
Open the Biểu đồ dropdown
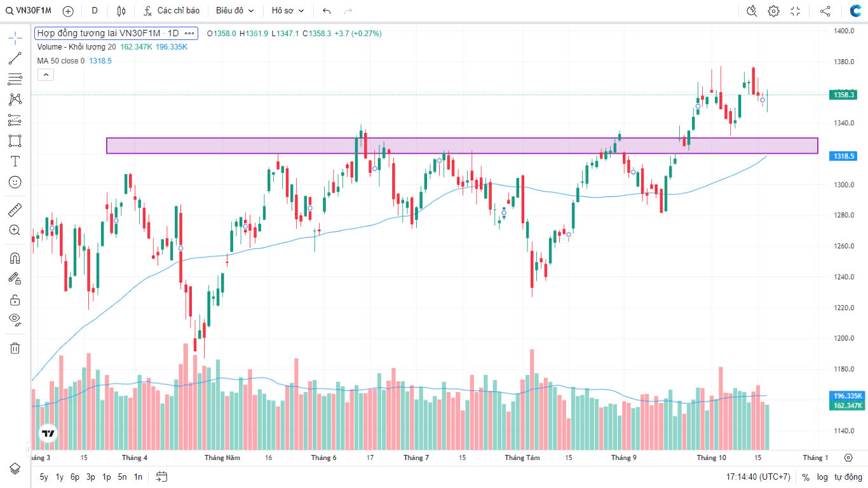(x=234, y=11)
